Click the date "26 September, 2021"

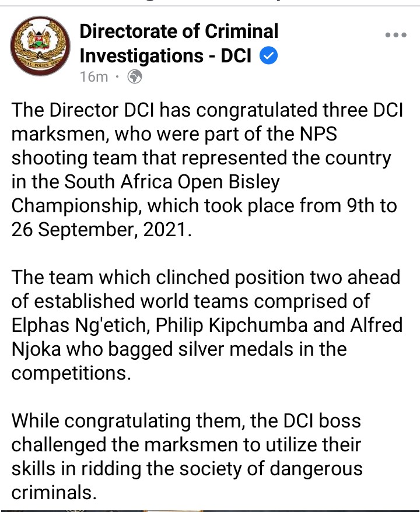click(x=101, y=229)
